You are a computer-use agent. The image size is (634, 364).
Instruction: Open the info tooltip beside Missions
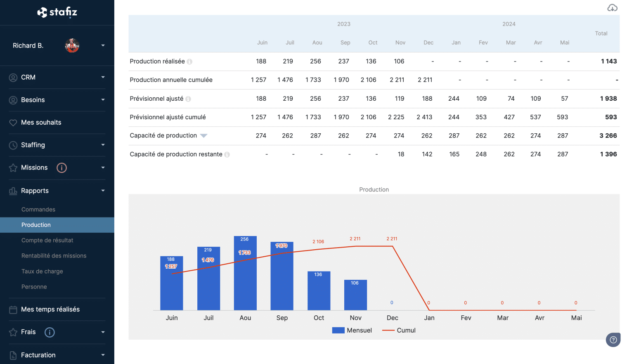(x=61, y=168)
